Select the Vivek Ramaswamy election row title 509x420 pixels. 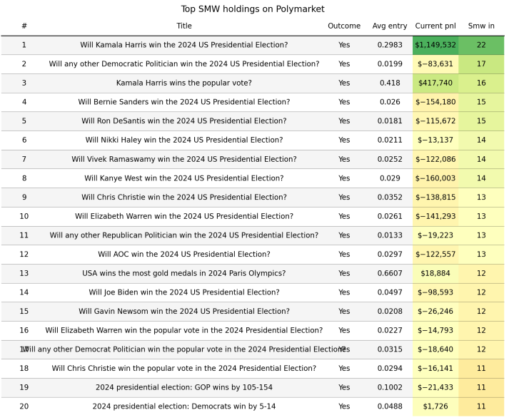point(184,159)
